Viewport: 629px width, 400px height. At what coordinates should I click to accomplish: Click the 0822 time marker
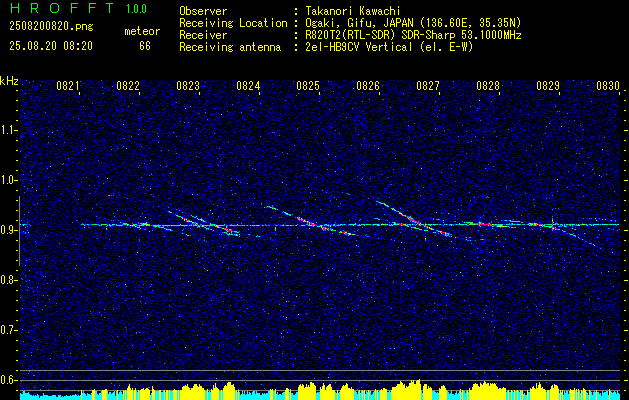(128, 86)
